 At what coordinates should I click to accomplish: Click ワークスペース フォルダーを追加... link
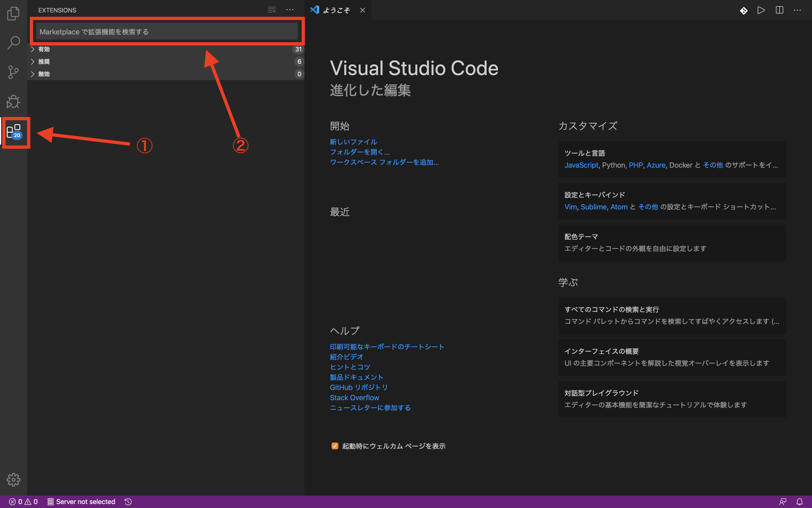point(384,162)
